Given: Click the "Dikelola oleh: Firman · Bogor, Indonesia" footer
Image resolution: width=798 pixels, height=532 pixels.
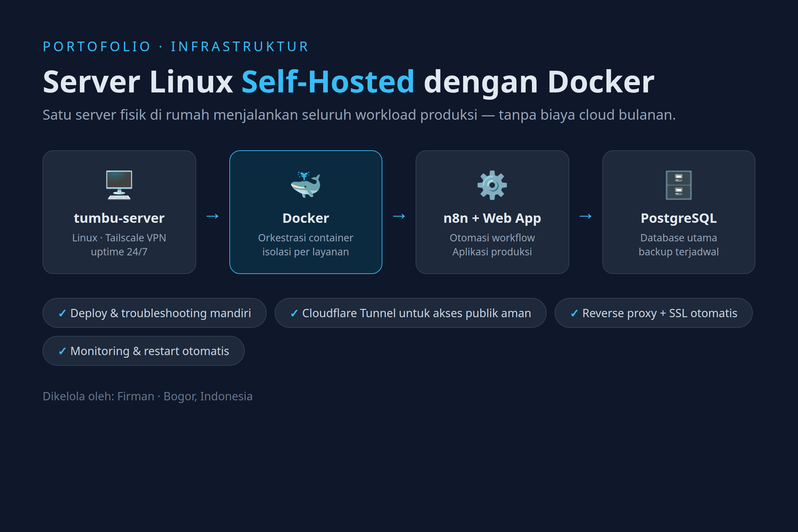Looking at the screenshot, I should tap(148, 396).
